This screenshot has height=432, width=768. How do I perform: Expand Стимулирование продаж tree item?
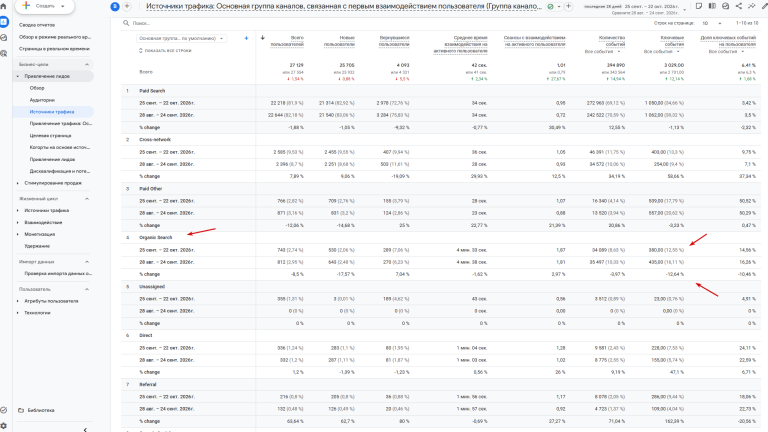18,183
